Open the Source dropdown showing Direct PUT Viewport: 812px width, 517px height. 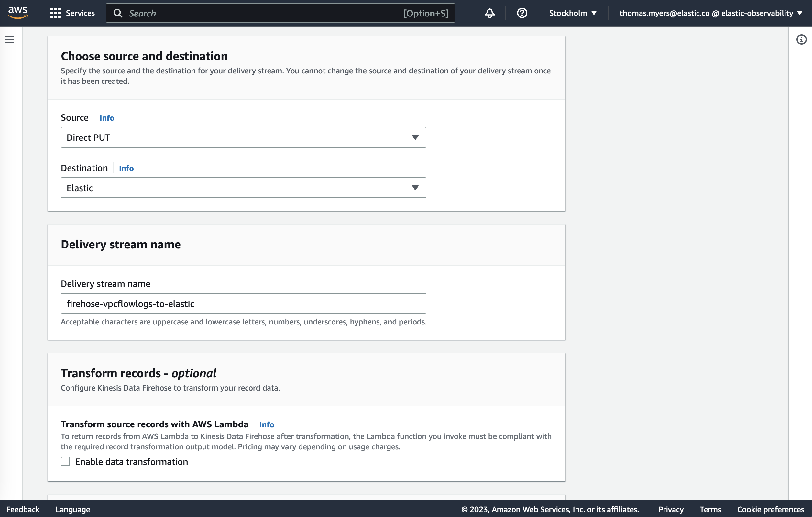(x=244, y=137)
